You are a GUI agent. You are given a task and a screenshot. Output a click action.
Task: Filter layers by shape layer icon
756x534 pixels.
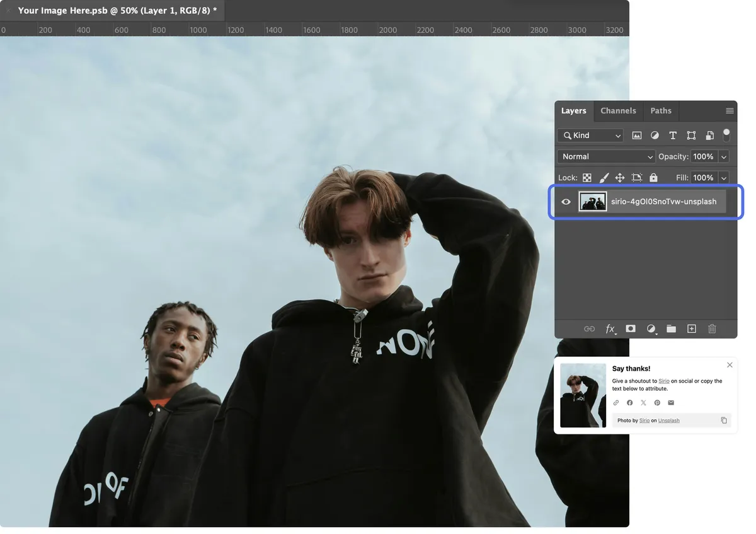pos(691,136)
